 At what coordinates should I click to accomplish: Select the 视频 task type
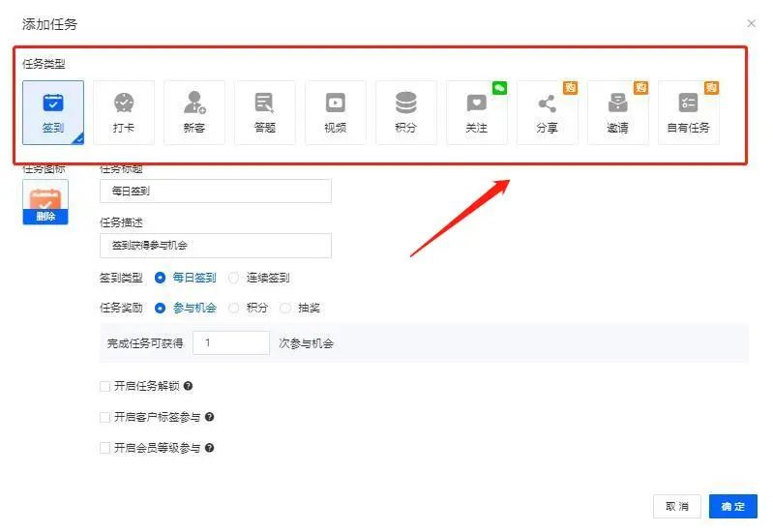point(336,112)
